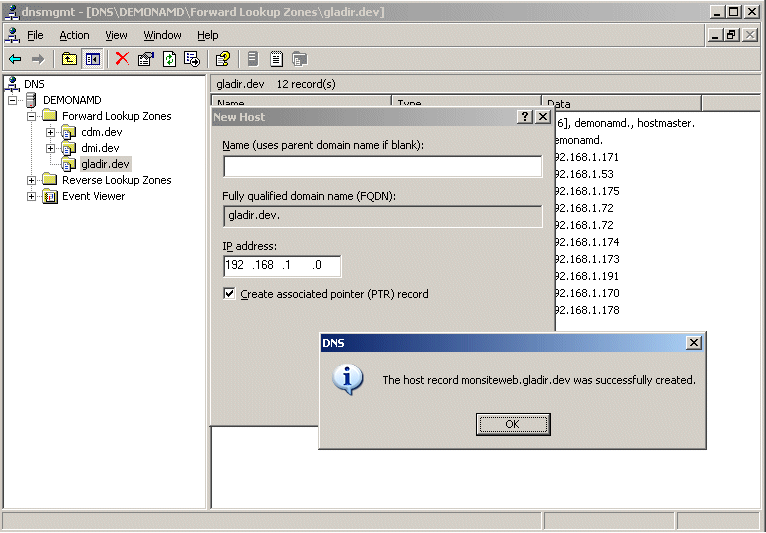Click the FQDN field showing gladir.dev.
The height and width of the screenshot is (533, 766).
pos(383,216)
